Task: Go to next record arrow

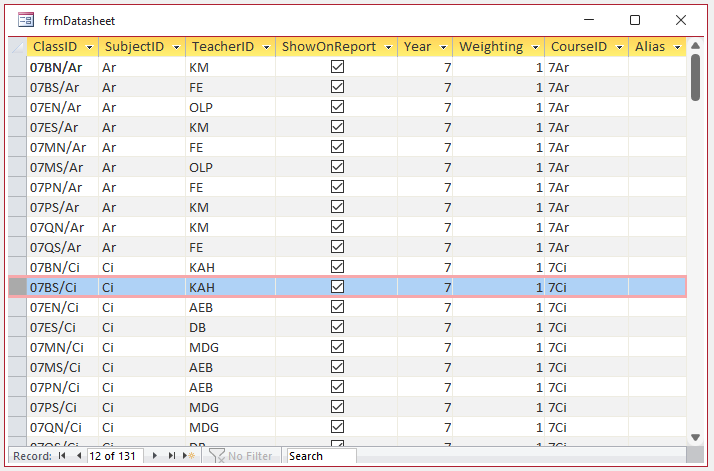Action: pyautogui.click(x=155, y=456)
